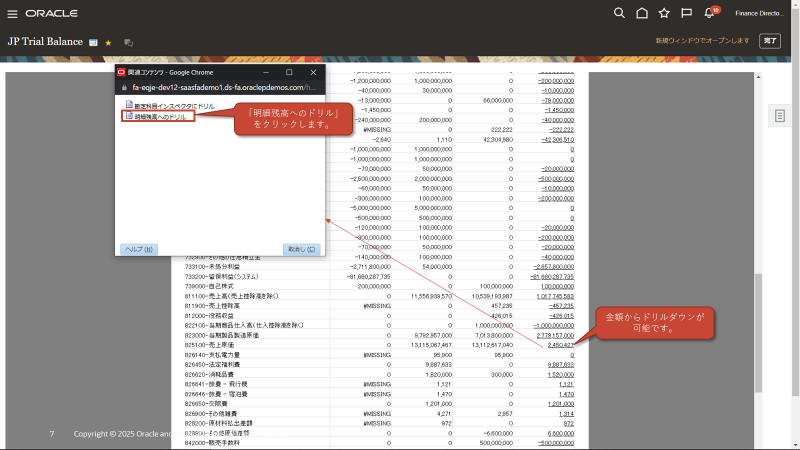The height and width of the screenshot is (450, 800).
Task: Open the comments icon beside the title
Action: (x=129, y=43)
